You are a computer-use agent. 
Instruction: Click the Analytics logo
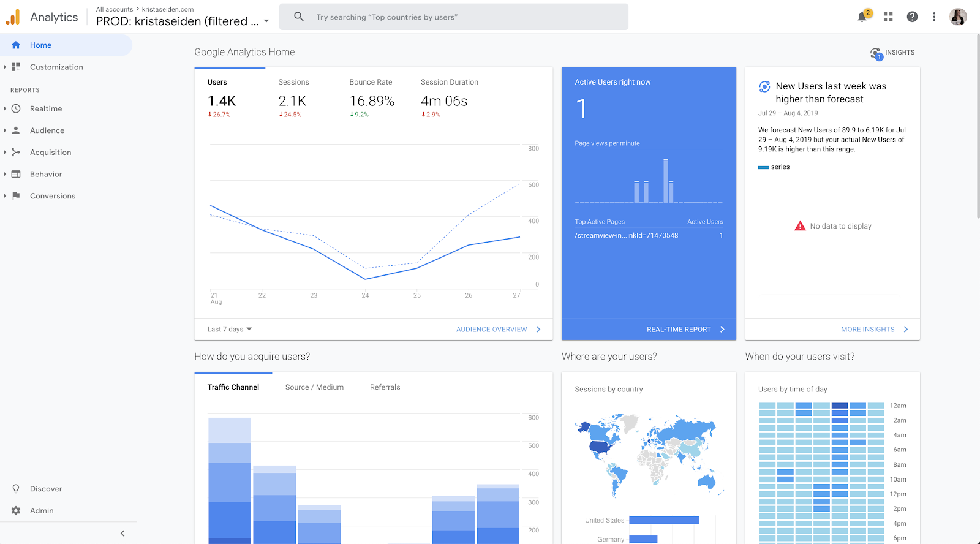click(13, 17)
